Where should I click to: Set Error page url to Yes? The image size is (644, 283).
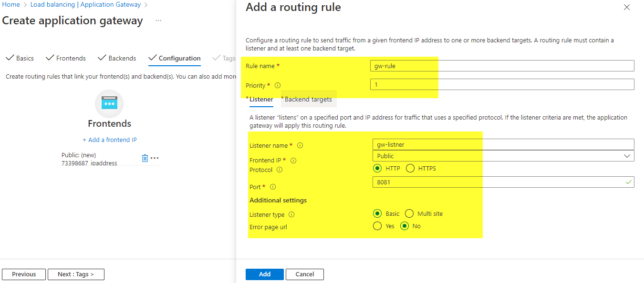coord(377,226)
